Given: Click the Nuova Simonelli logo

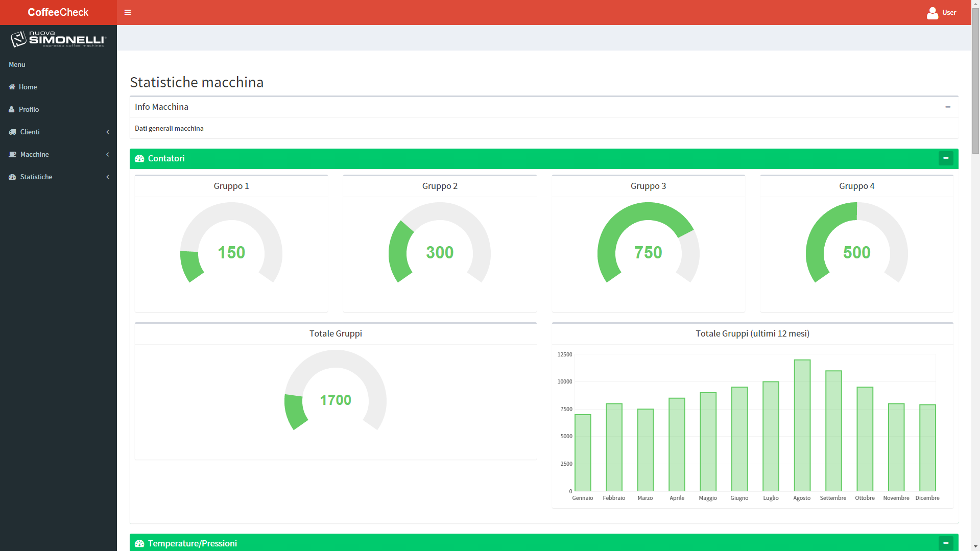Looking at the screenshot, I should [58, 39].
